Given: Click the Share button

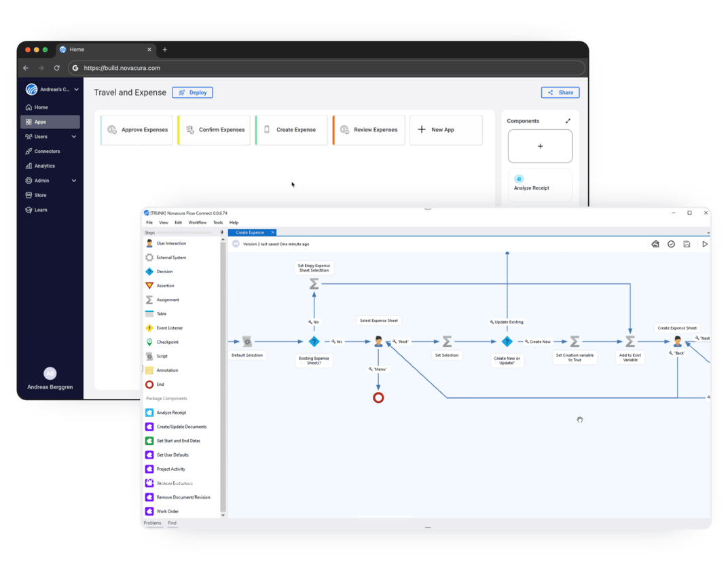Looking at the screenshot, I should click(x=560, y=92).
